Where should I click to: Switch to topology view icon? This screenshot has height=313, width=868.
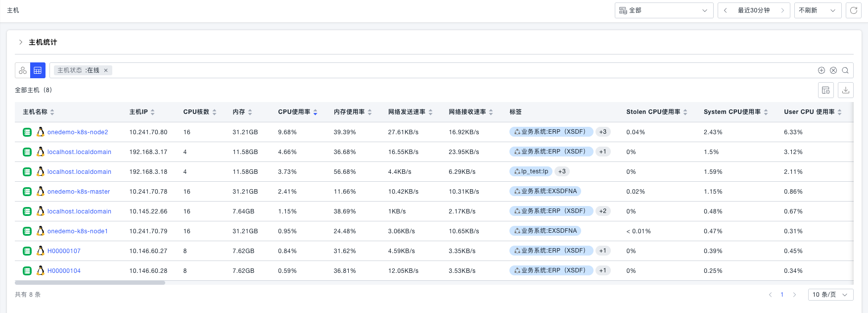pyautogui.click(x=23, y=70)
